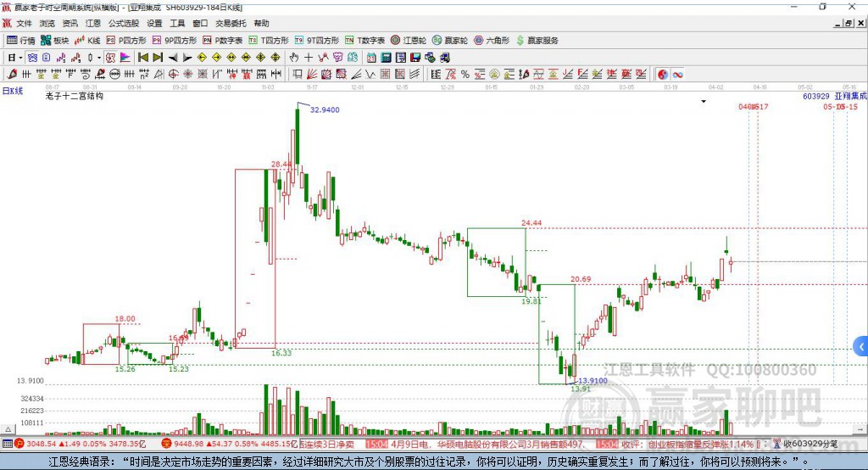Image resolution: width=868 pixels, height=470 pixels.
Task: Click the red floppy save icon
Action: coord(415,58)
